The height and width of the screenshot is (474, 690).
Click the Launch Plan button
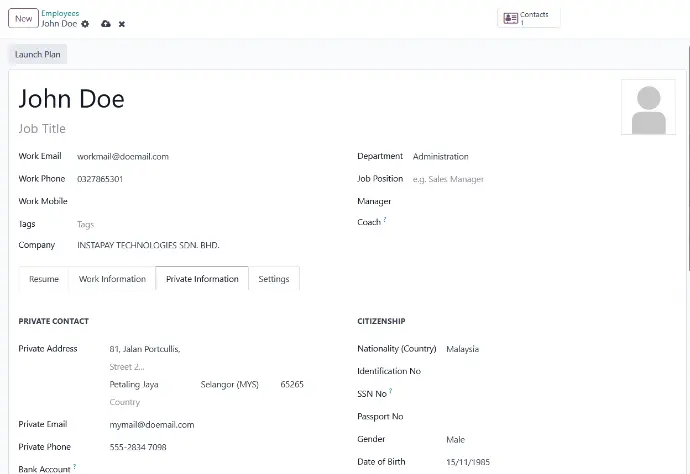(x=38, y=54)
